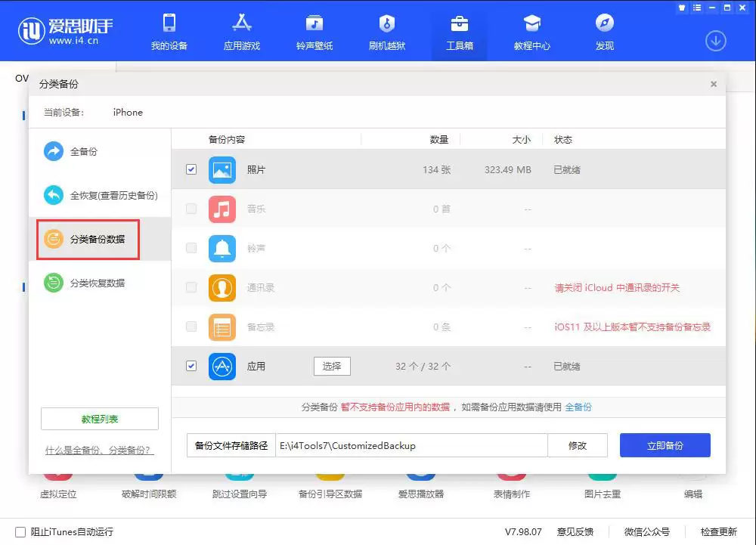Click the 全备份 link in the notice
Screen dimensions: 756x545
(x=578, y=407)
